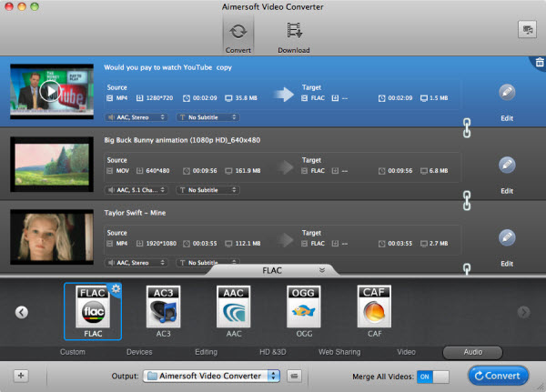This screenshot has height=392, width=546.
Task: Switch to the Video format tab
Action: point(407,352)
